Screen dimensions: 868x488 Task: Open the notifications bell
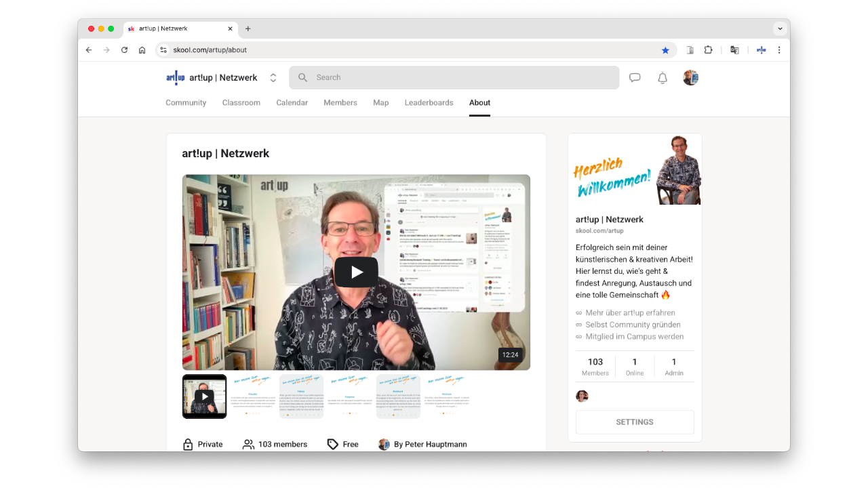[x=663, y=77]
